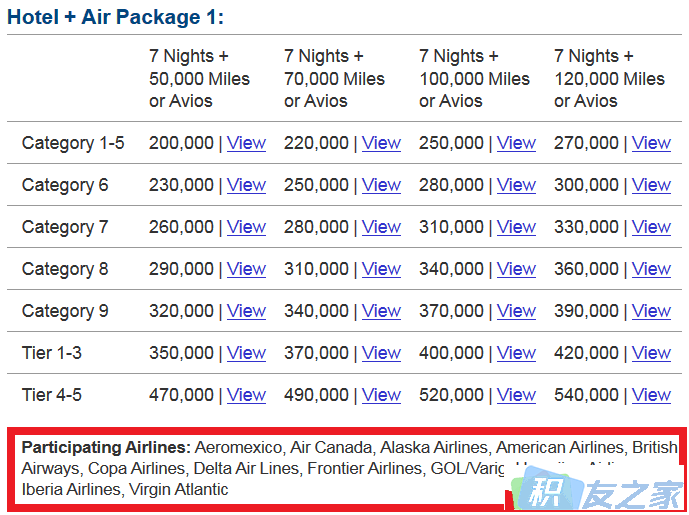
Task: Click View link beside 540,000 points
Action: (651, 395)
